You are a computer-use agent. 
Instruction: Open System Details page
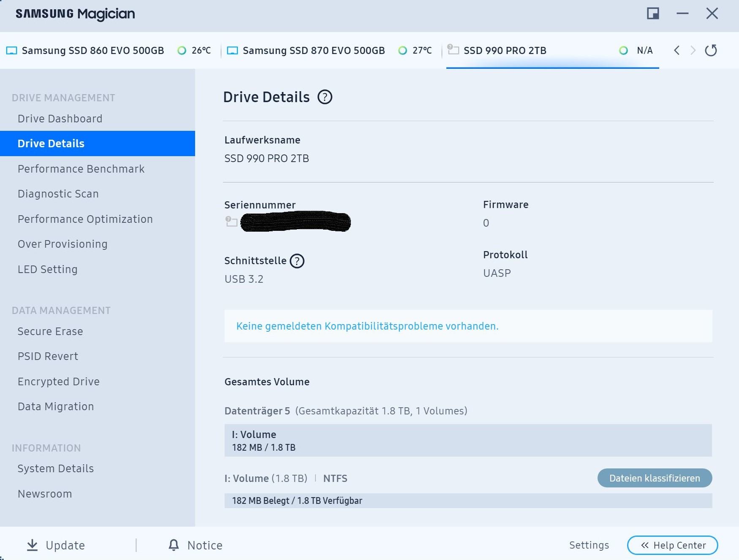point(98,468)
